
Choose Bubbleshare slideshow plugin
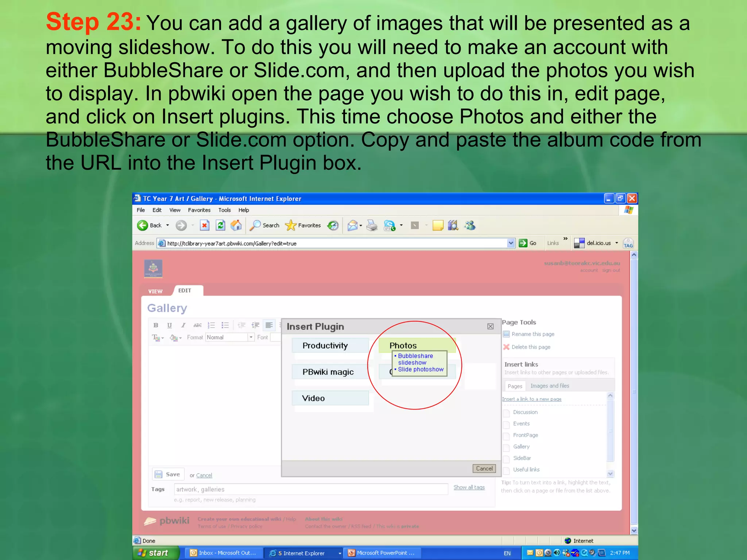(415, 359)
